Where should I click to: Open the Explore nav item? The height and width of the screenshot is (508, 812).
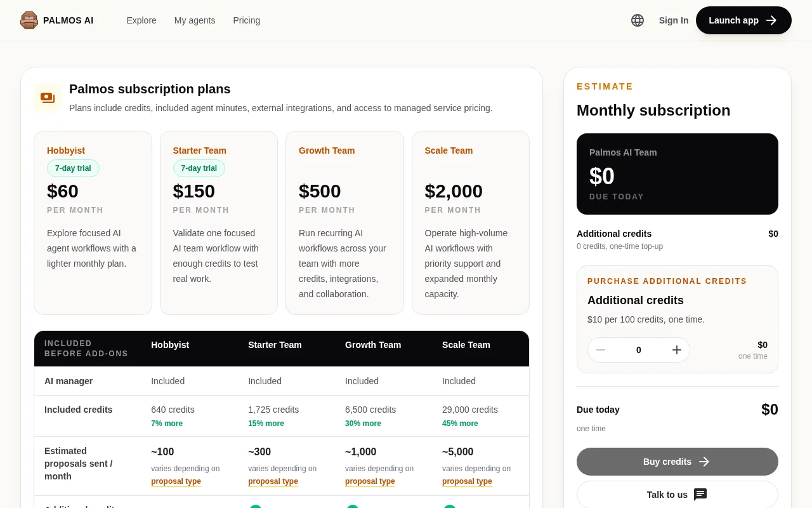point(141,20)
